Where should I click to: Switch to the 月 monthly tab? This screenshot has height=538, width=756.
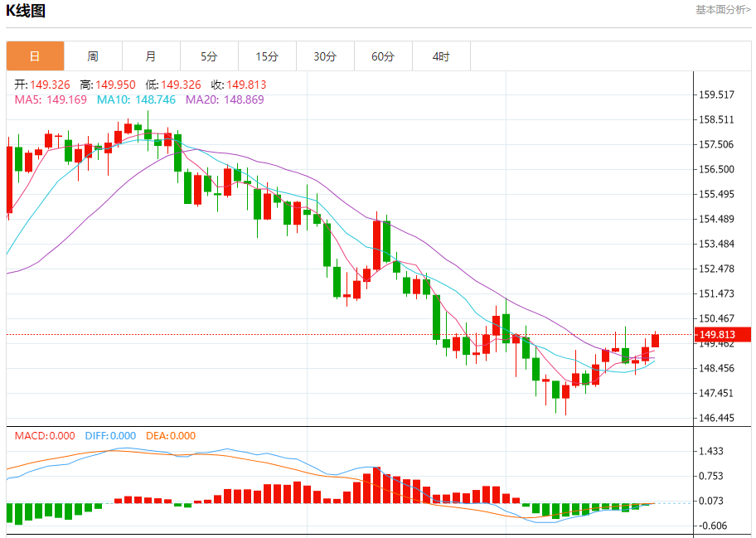tap(151, 56)
